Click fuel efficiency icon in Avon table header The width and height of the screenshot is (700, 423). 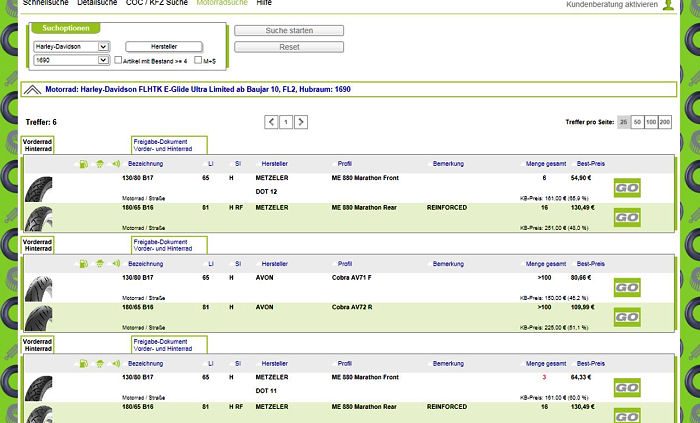tap(83, 264)
